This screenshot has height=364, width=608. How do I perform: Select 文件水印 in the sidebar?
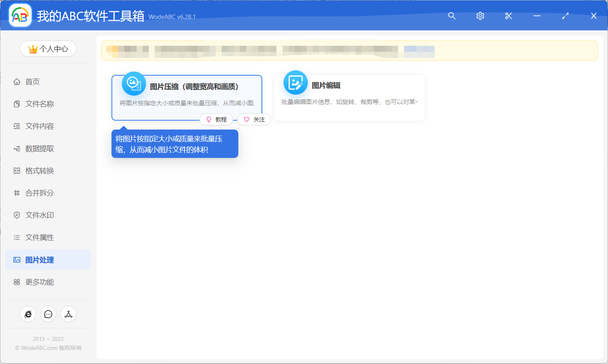pyautogui.click(x=40, y=215)
